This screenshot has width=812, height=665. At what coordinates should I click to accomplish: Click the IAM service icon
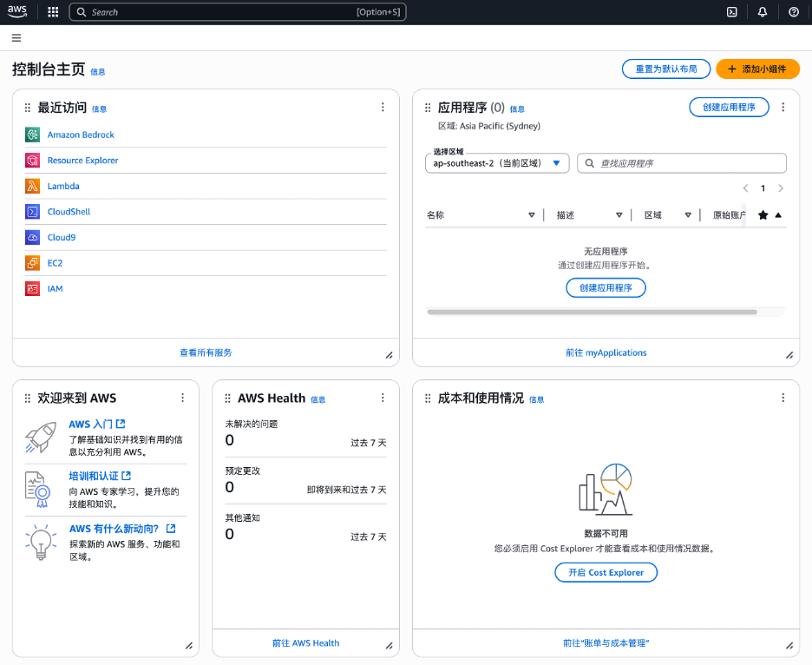[33, 289]
